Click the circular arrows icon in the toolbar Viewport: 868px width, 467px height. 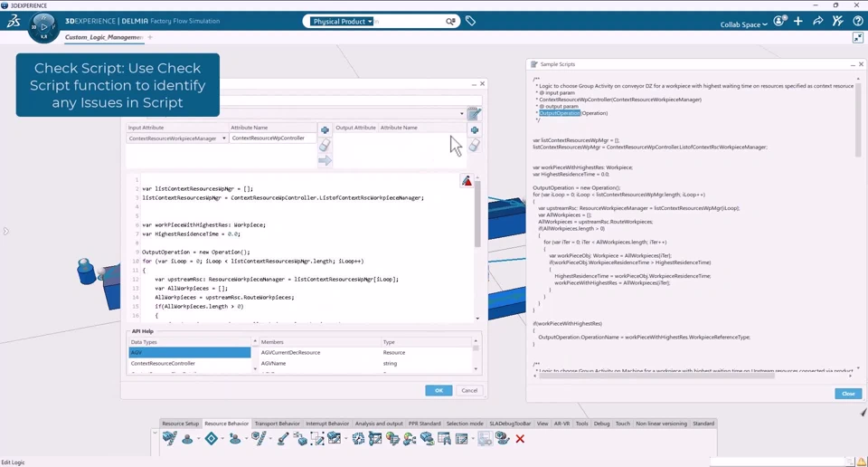(358, 439)
